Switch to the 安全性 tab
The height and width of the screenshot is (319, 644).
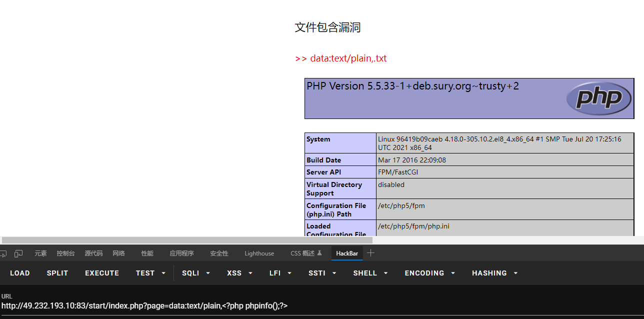(x=219, y=253)
